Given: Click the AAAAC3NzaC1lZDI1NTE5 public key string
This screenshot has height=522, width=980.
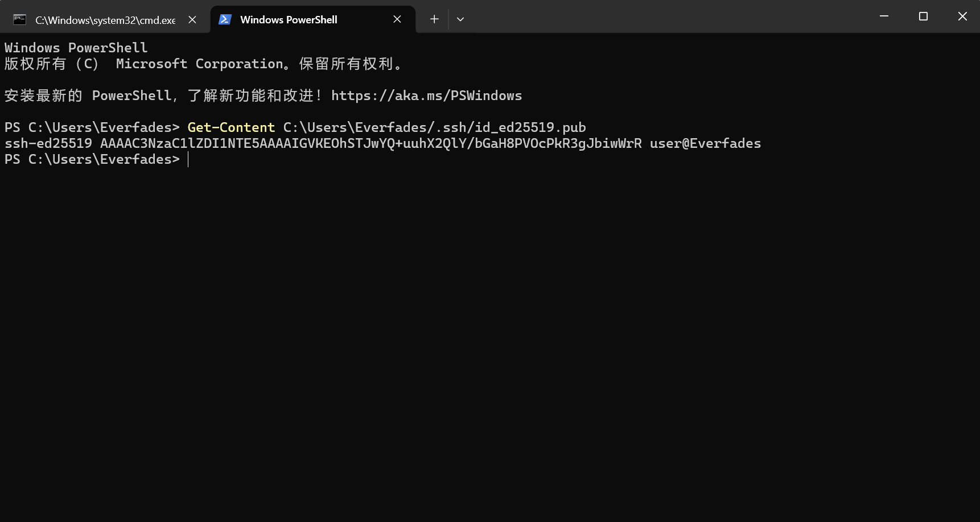Looking at the screenshot, I should pos(371,143).
